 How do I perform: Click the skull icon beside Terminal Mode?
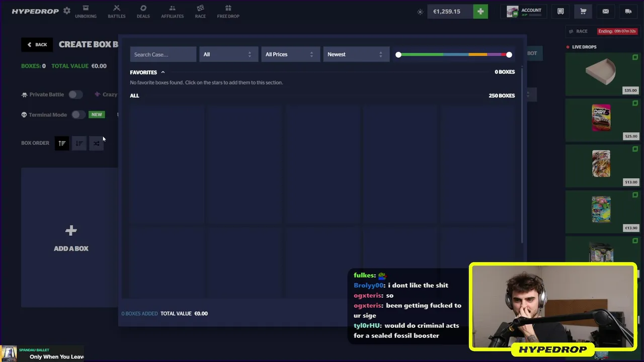coord(24,115)
